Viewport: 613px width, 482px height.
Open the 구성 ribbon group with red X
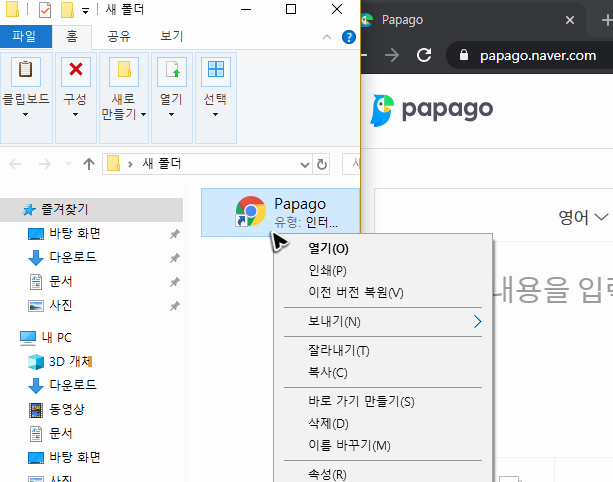point(75,98)
